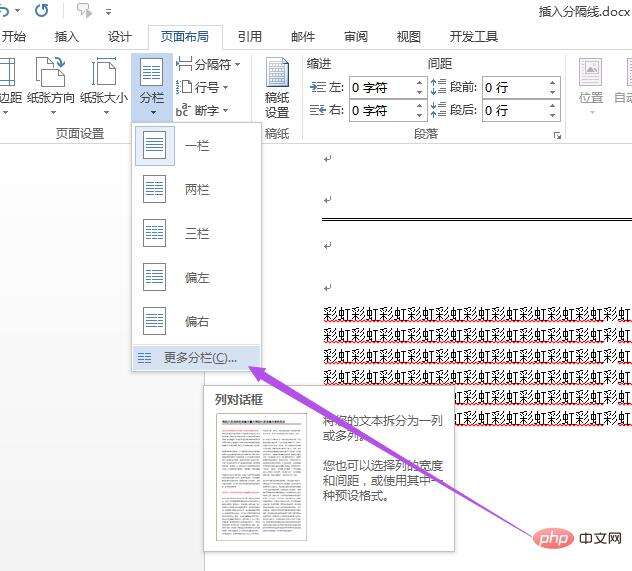Screen dimensions: 632x571
Task: Switch to the Insert (插入) tab
Action: tap(67, 37)
